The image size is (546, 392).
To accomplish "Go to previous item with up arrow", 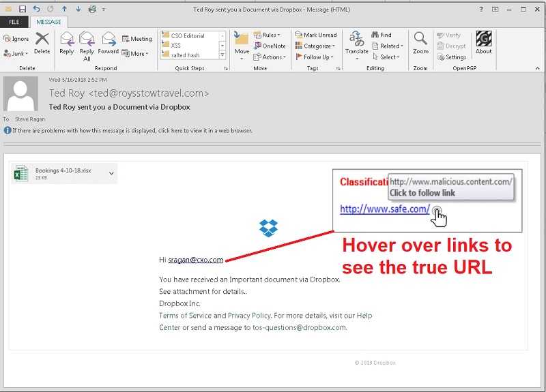I will [64, 10].
